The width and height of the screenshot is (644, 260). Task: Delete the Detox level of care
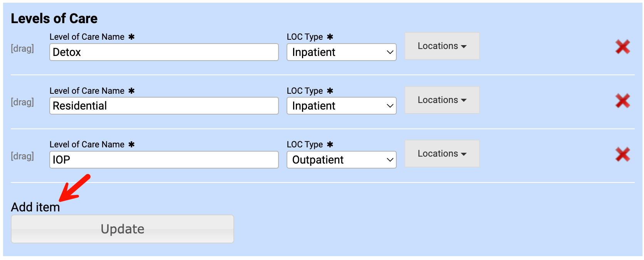[x=623, y=48]
